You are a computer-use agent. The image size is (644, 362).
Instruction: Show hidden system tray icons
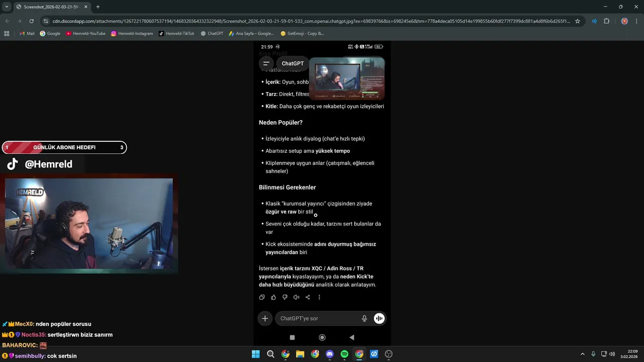[x=583, y=354]
